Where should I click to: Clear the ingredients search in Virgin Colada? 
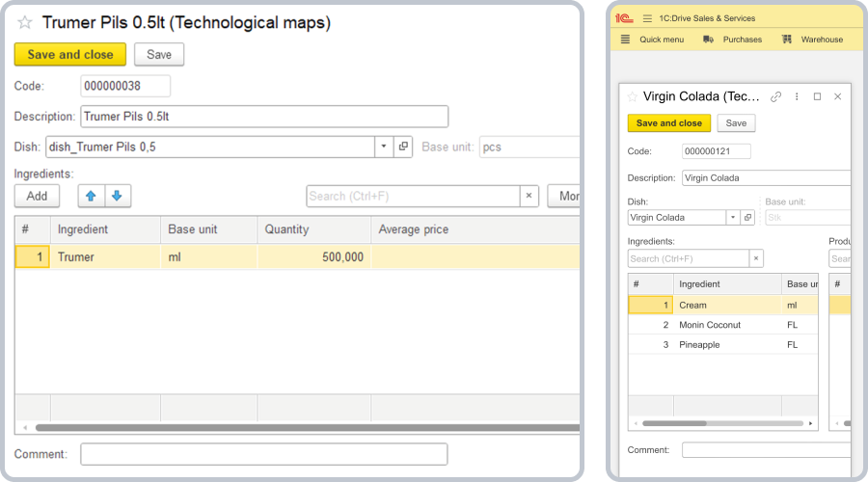(756, 258)
